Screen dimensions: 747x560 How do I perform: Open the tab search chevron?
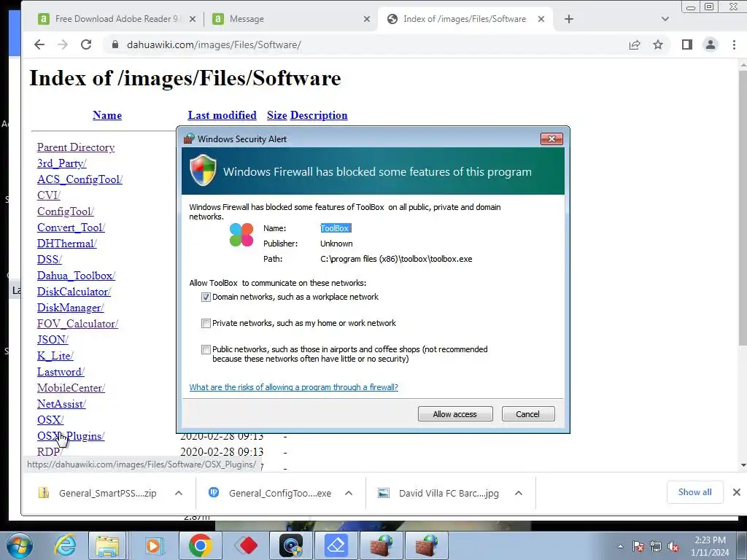pyautogui.click(x=665, y=19)
